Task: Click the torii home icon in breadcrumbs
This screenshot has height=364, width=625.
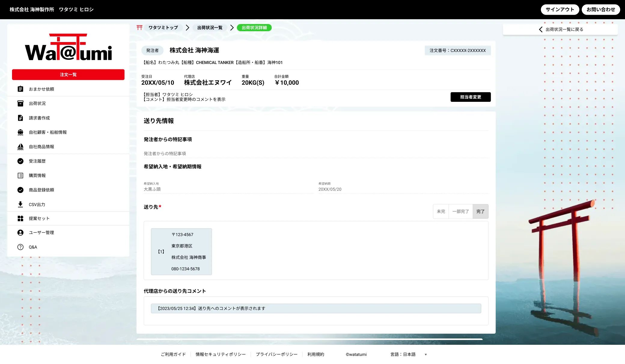Action: tap(139, 27)
